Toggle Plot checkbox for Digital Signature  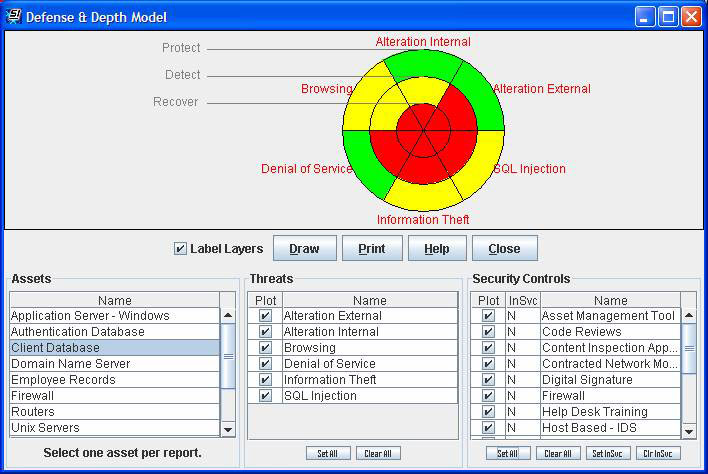tap(488, 380)
